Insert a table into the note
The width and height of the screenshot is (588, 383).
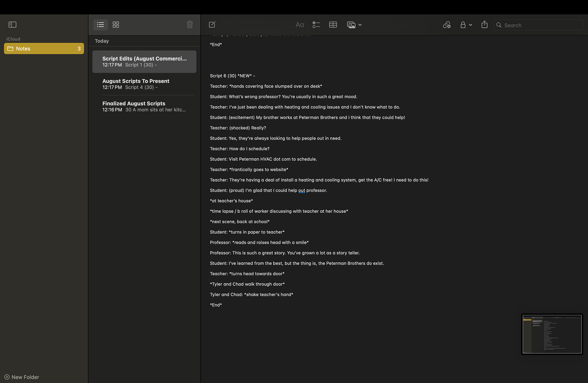pos(333,25)
